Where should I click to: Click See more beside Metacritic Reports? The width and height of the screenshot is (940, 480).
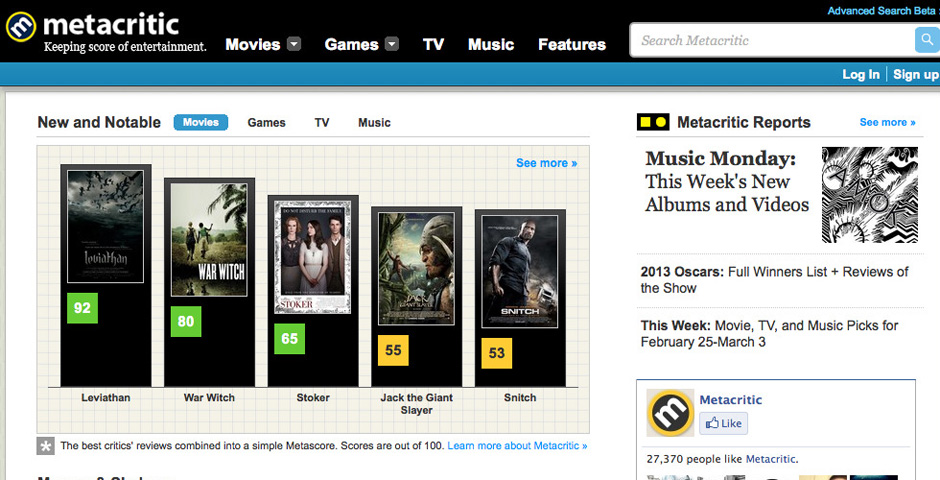[888, 122]
